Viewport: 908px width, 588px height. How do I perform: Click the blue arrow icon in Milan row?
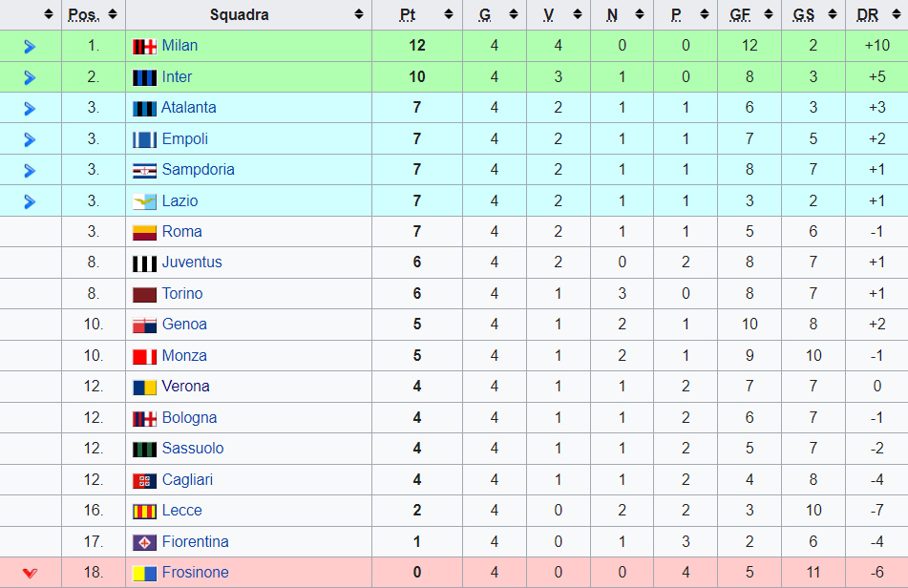click(31, 47)
